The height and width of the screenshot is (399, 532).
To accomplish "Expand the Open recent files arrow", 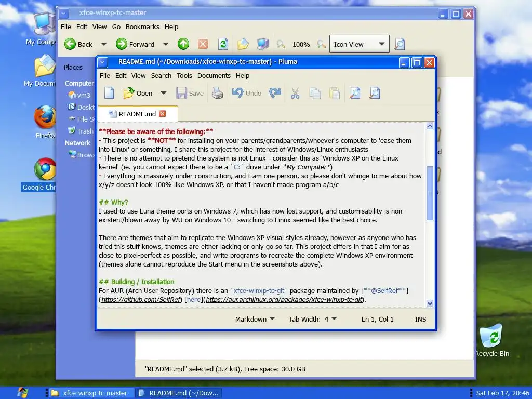I will coord(164,93).
